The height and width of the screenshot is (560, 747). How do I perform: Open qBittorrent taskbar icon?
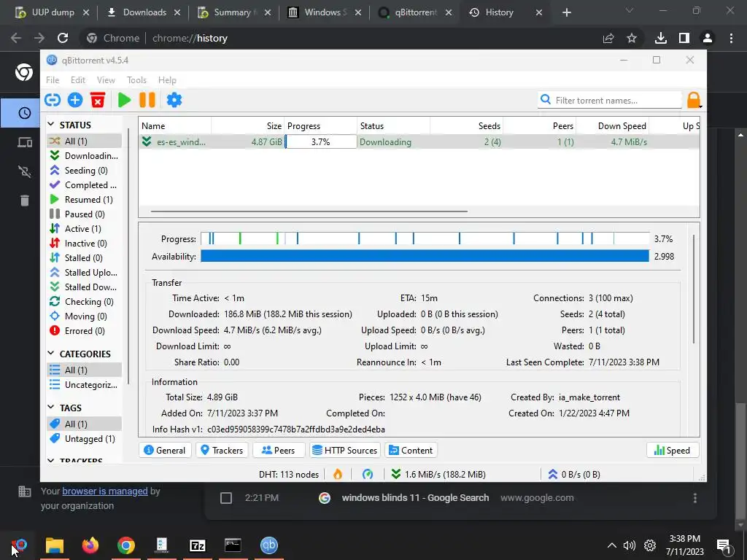click(x=268, y=545)
